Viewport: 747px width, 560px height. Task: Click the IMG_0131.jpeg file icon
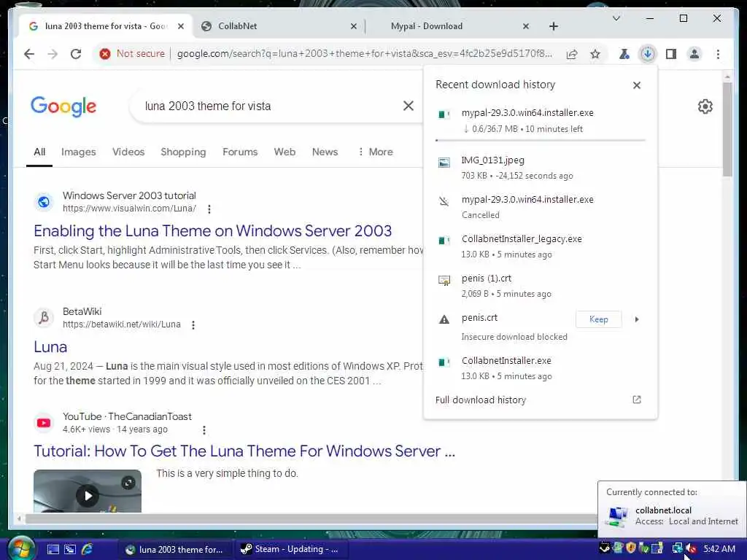(444, 163)
